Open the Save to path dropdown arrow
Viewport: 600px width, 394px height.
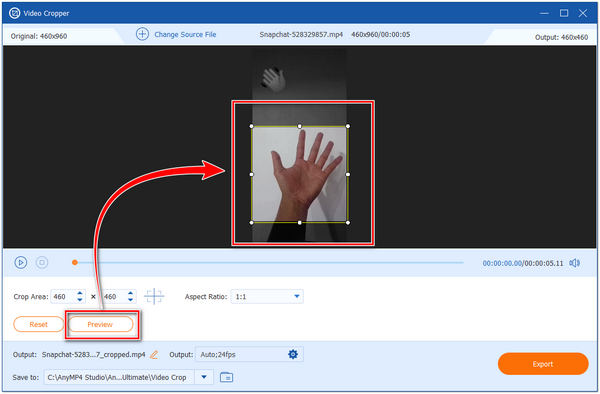pyautogui.click(x=204, y=377)
